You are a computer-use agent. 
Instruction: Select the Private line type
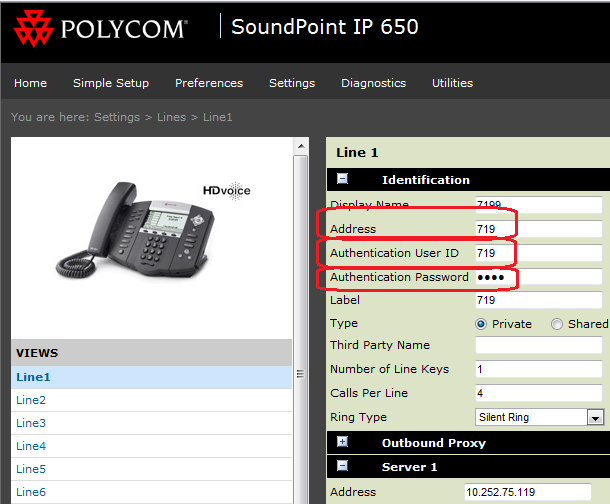point(481,324)
